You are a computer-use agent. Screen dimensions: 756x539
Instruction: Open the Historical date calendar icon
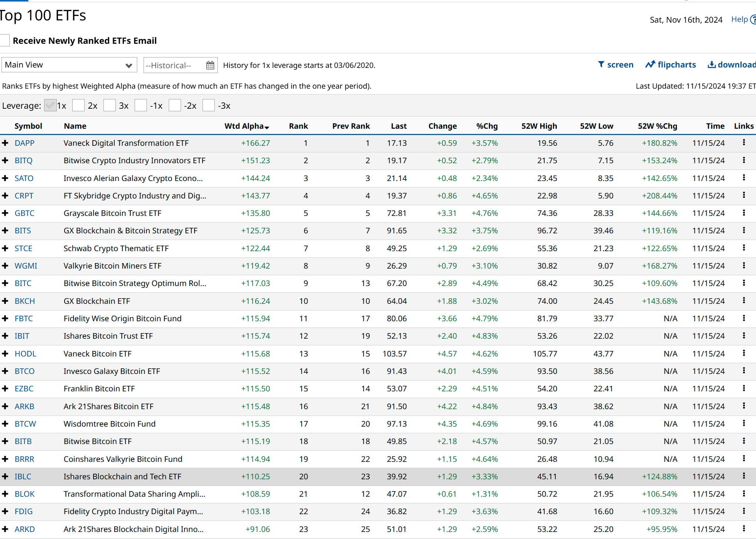210,65
